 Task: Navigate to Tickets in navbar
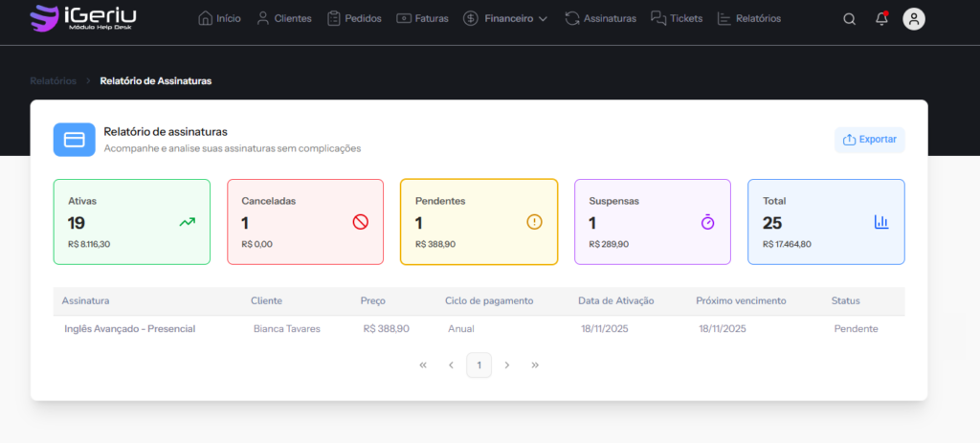tap(677, 18)
